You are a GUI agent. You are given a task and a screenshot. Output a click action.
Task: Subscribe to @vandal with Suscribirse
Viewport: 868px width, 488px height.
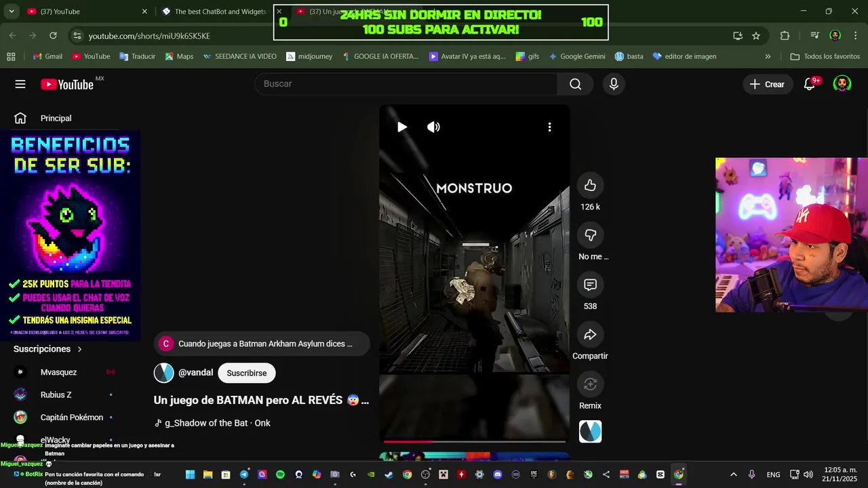point(247,373)
